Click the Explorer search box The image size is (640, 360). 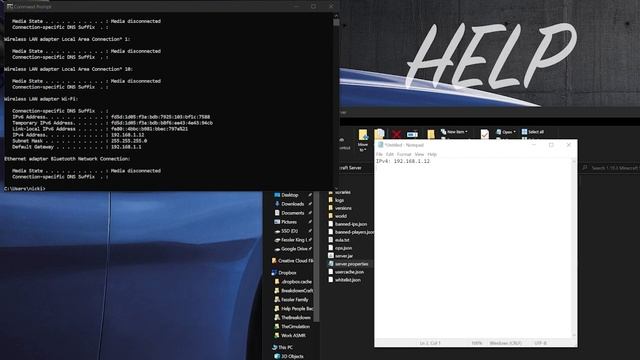(611, 168)
